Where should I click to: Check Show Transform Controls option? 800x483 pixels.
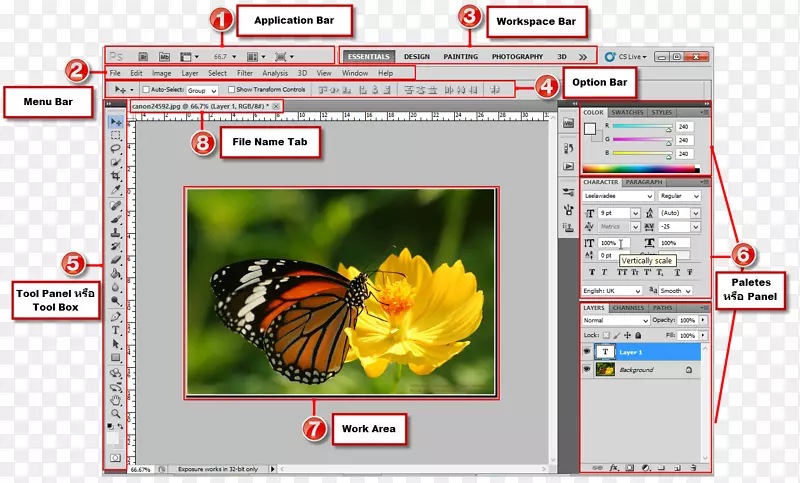[231, 90]
